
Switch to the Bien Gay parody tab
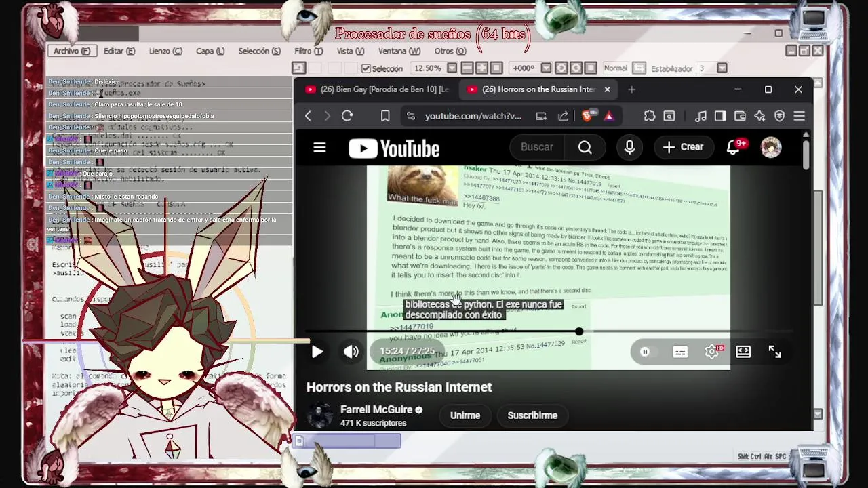click(x=377, y=89)
